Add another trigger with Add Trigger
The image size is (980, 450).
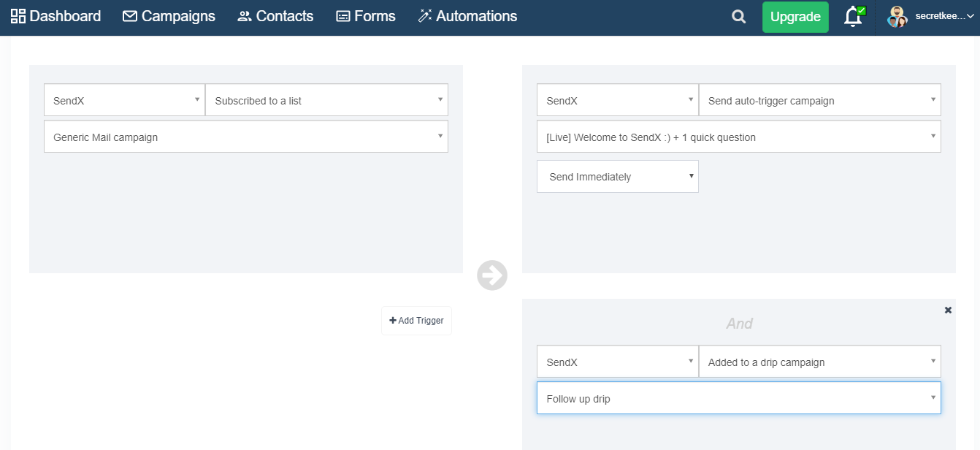tap(416, 321)
